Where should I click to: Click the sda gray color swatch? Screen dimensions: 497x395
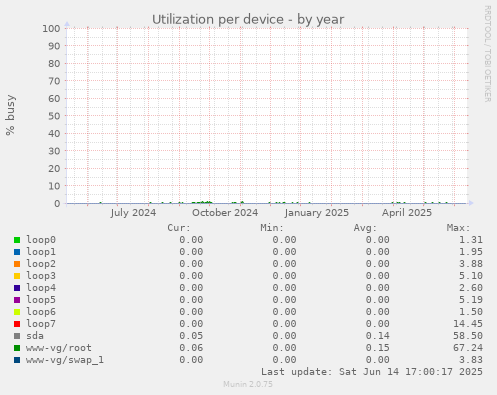[x=17, y=336]
